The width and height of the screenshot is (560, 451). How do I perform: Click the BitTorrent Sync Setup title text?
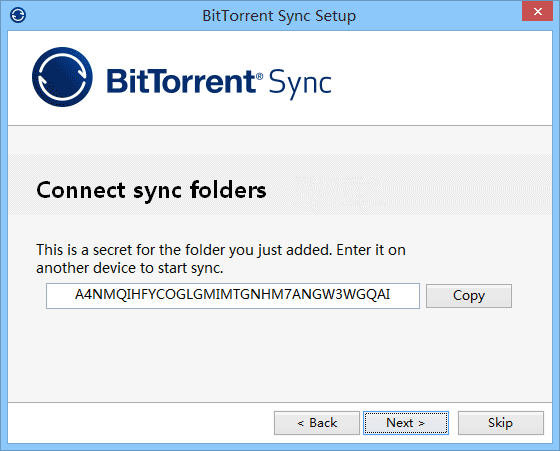pos(279,16)
